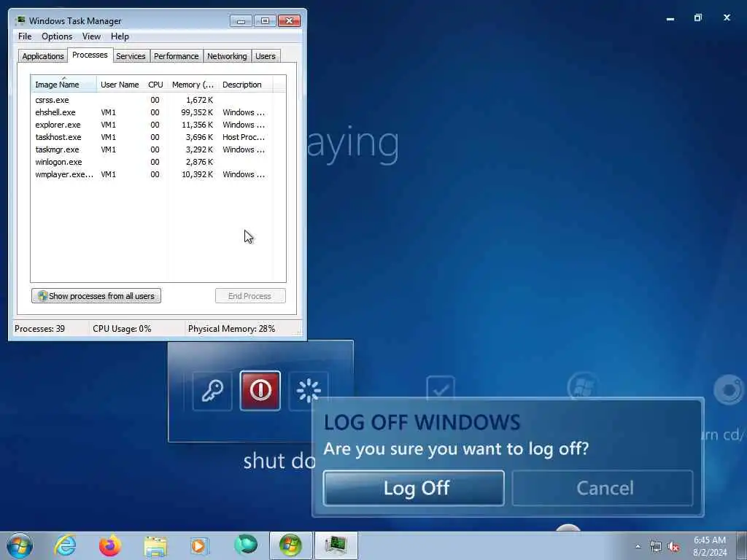Sort by Description column header
The image size is (747, 560).
[245, 85]
